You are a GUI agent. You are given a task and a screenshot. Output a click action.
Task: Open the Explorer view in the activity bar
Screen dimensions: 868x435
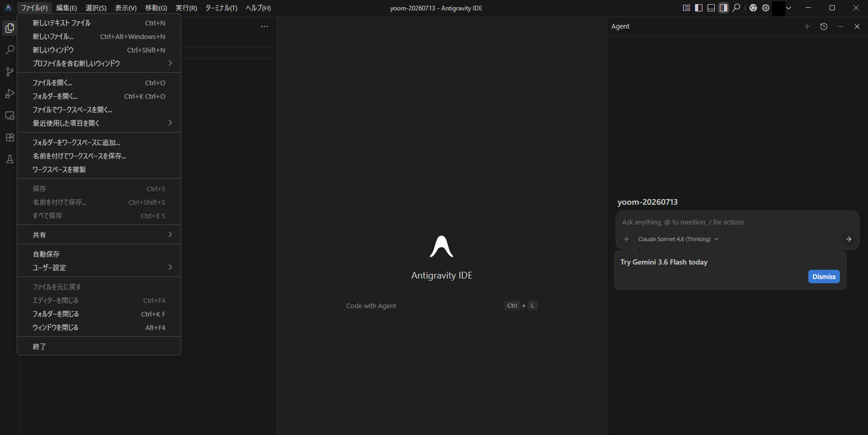9,28
